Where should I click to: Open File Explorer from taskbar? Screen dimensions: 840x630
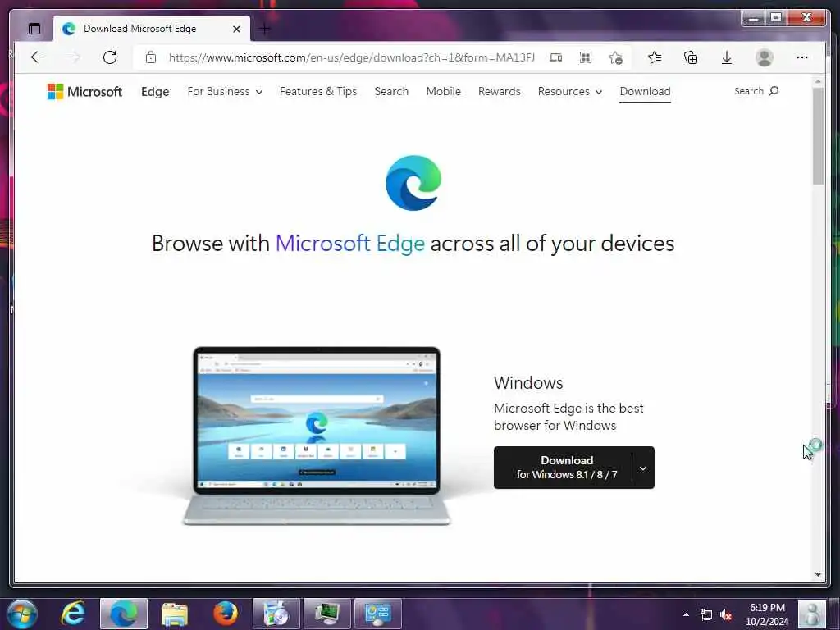tap(175, 614)
